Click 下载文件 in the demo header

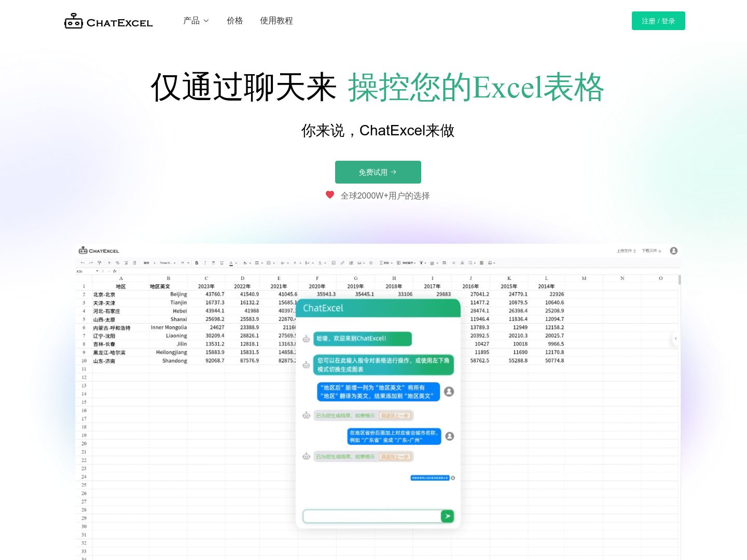(652, 251)
